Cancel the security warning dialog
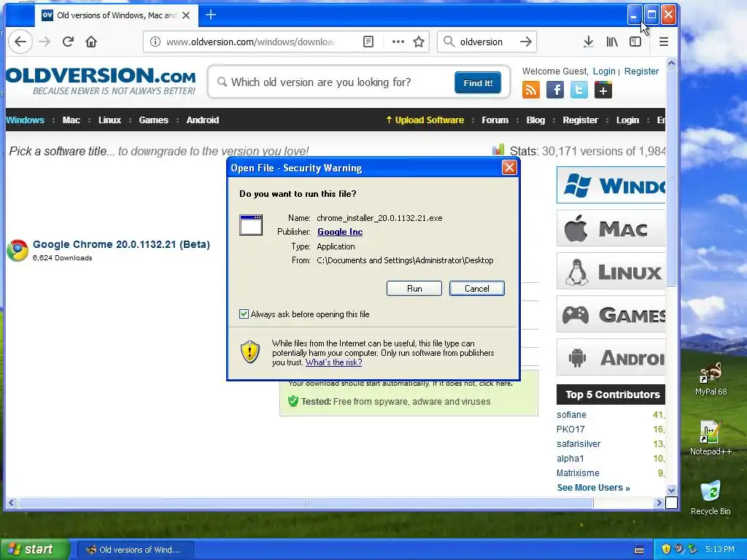The image size is (747, 560). (x=477, y=289)
